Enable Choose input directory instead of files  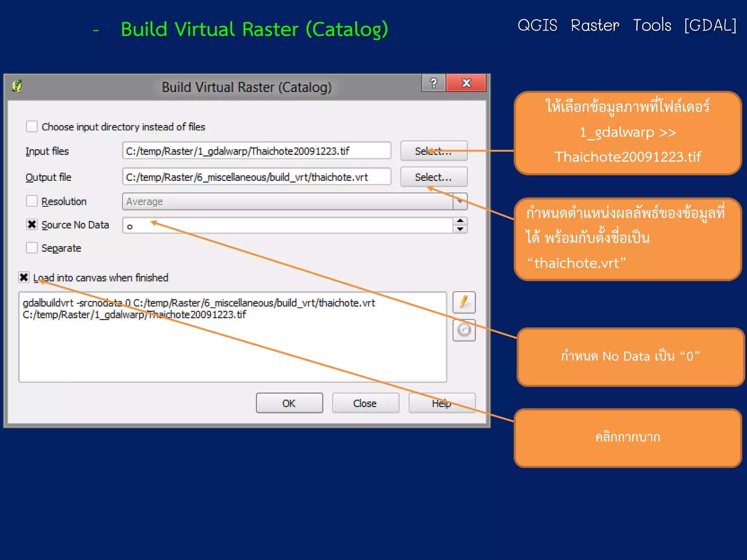click(32, 127)
